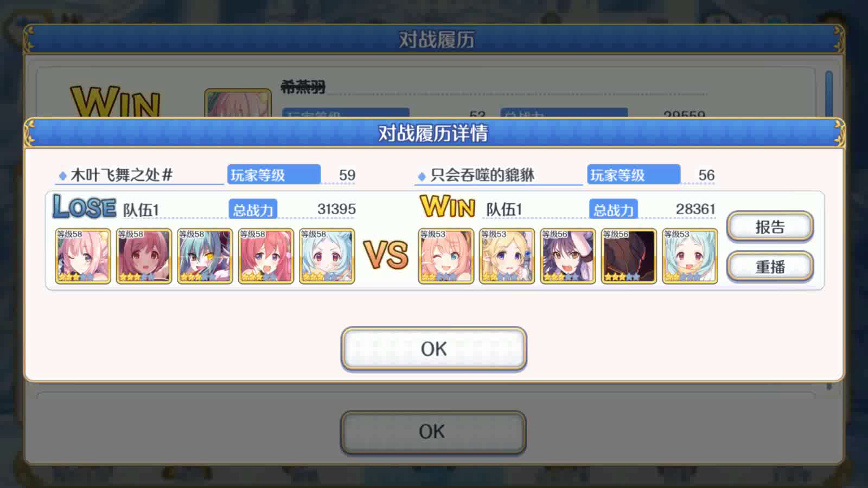
Task: Select the second losing-team character with dark red hair
Action: pos(144,256)
